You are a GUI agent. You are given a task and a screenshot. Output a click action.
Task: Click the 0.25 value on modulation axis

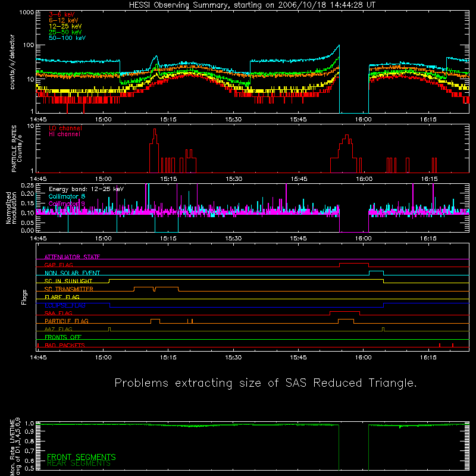(27, 186)
